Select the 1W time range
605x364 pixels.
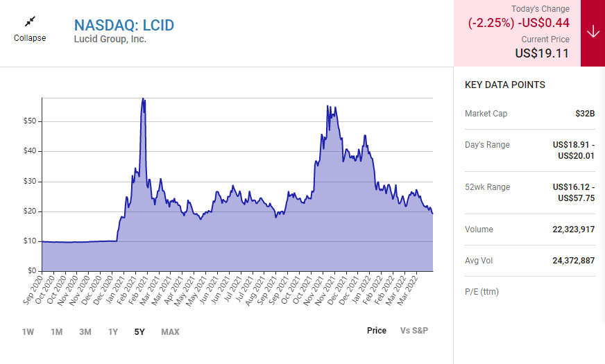pyautogui.click(x=28, y=332)
